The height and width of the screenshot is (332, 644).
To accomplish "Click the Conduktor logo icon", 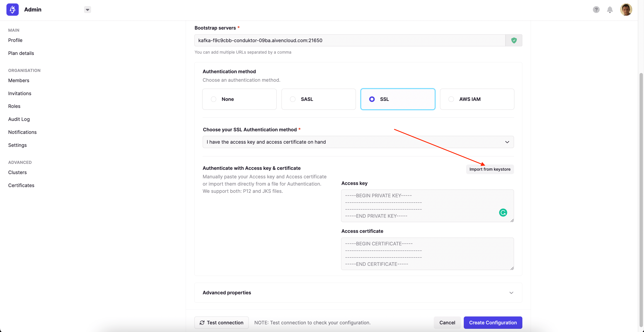I will point(13,10).
